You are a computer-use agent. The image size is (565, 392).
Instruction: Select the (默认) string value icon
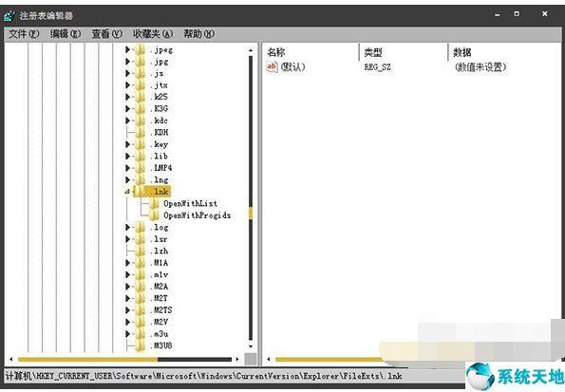coord(272,67)
